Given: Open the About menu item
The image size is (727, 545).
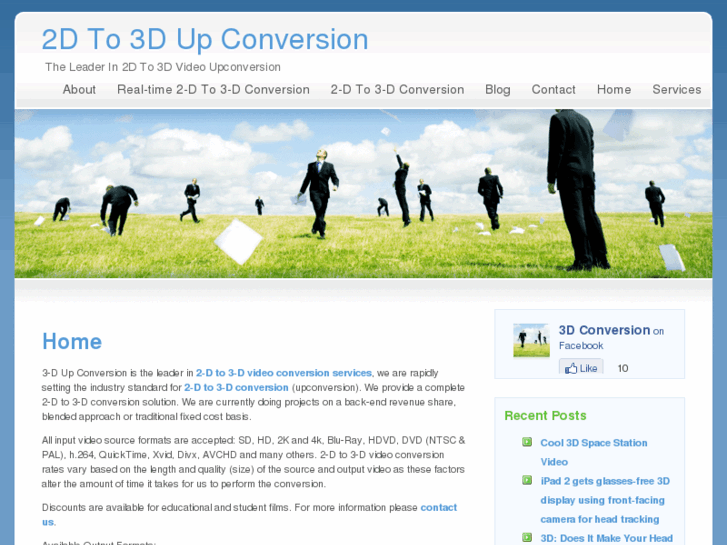Looking at the screenshot, I should (x=79, y=90).
